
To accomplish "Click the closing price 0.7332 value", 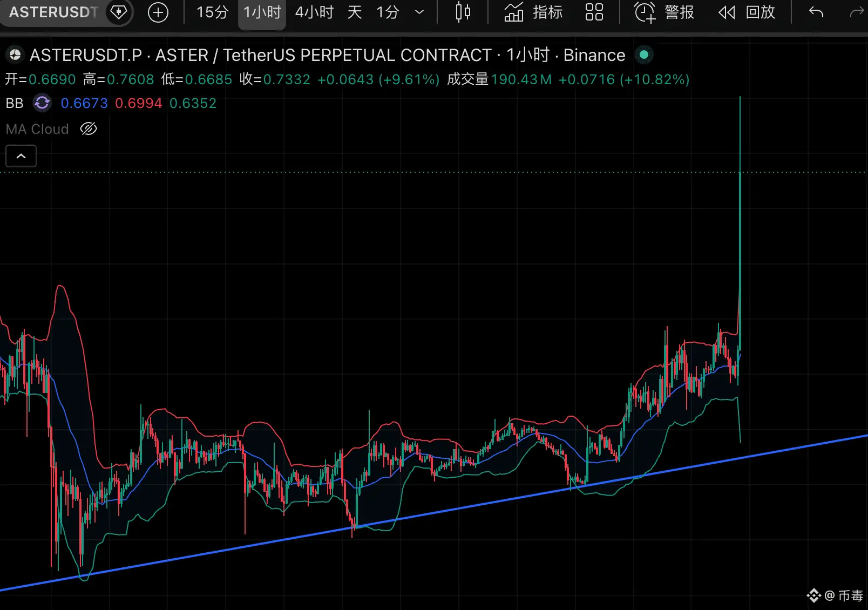I will click(x=287, y=79).
